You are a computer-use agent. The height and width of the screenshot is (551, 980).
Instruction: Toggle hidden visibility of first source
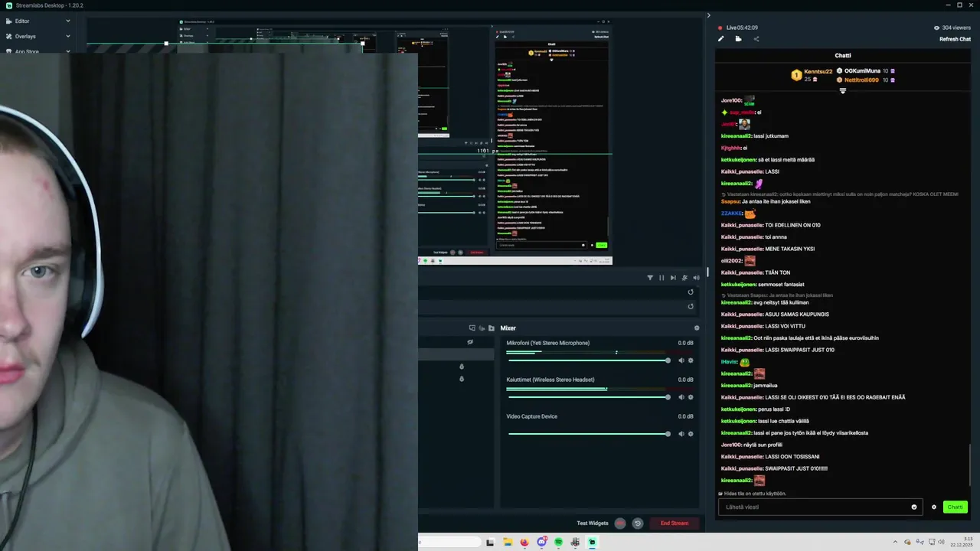pyautogui.click(x=470, y=343)
